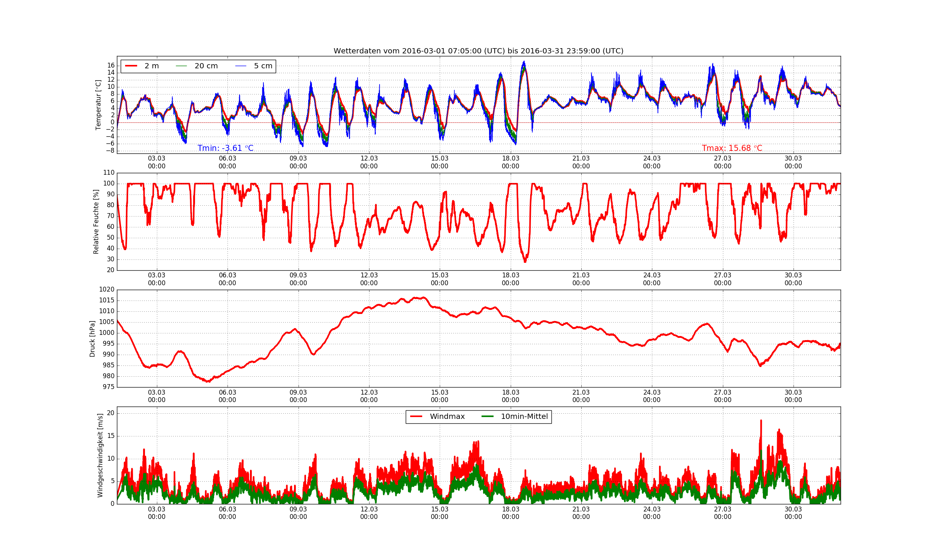The height and width of the screenshot is (560, 934).
Task: Click the '06.03 00:00' date label under the pressure plot
Action: click(227, 396)
